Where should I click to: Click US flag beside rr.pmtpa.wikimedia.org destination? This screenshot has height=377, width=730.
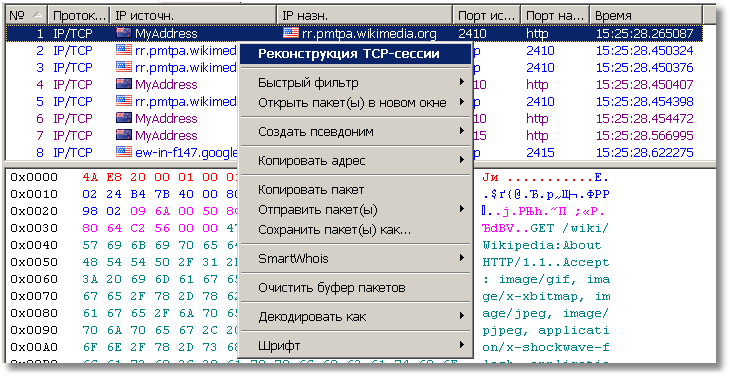(x=291, y=33)
